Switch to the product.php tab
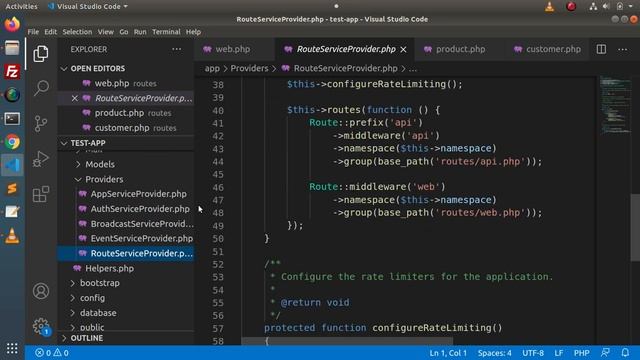Image resolution: width=640 pixels, height=360 pixels. tap(460, 49)
